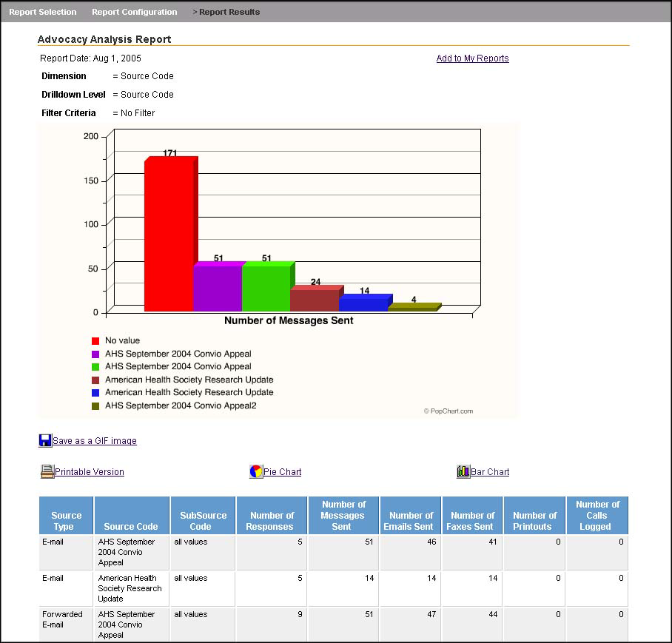Viewport: 672px width, 643px height.
Task: Click the Add to My Reports link
Action: click(x=472, y=58)
